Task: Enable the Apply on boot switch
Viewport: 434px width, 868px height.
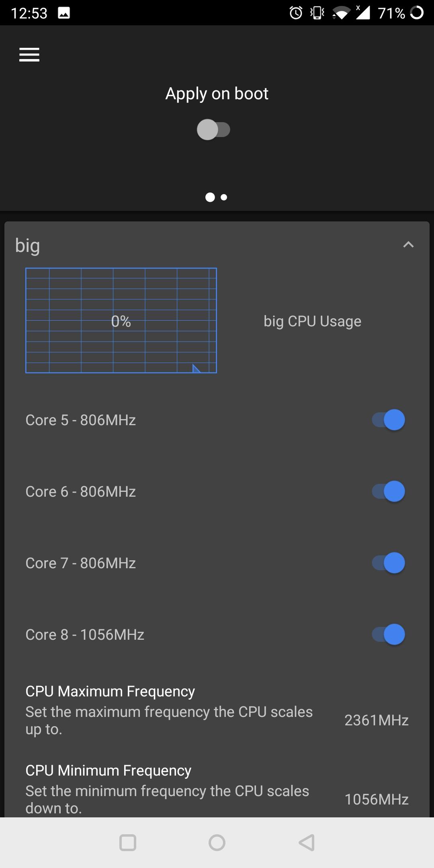Action: pyautogui.click(x=213, y=130)
